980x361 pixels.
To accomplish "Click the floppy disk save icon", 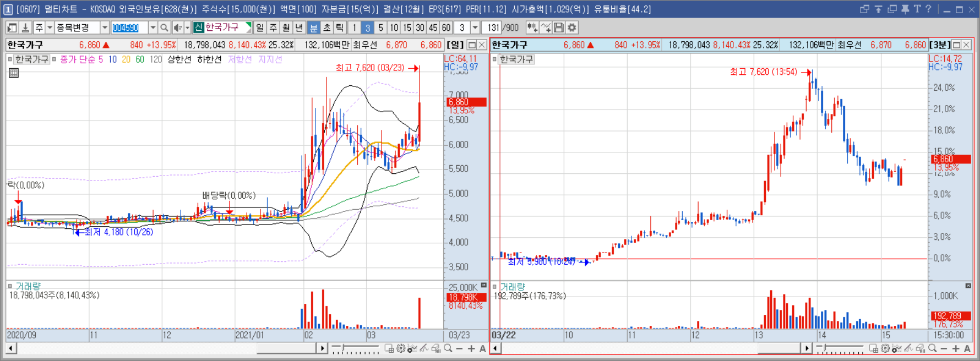I will [x=559, y=28].
